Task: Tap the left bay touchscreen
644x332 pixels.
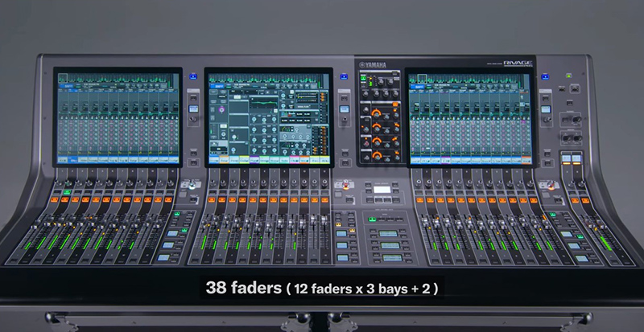Action: point(118,118)
